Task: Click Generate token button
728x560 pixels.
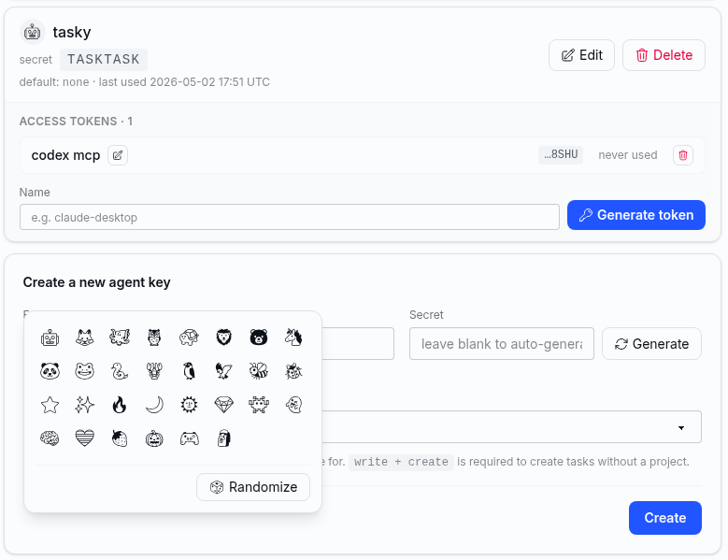Action: tap(636, 215)
